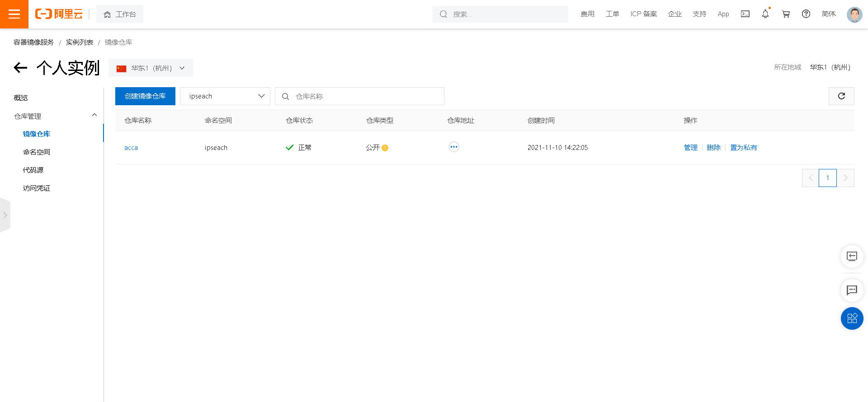Open the hamburger main menu

point(14,14)
